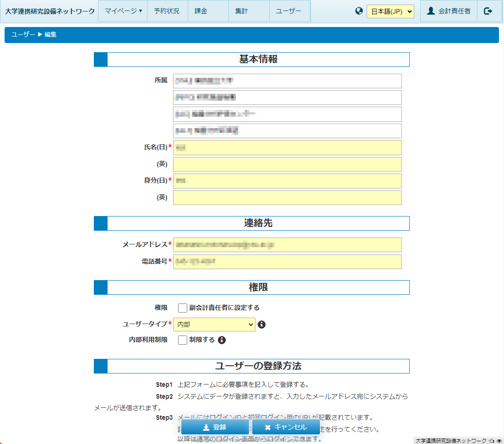Click the footer 大学連携研究設備ネットワーク label
Screen dimensions: 504x444
(451, 441)
